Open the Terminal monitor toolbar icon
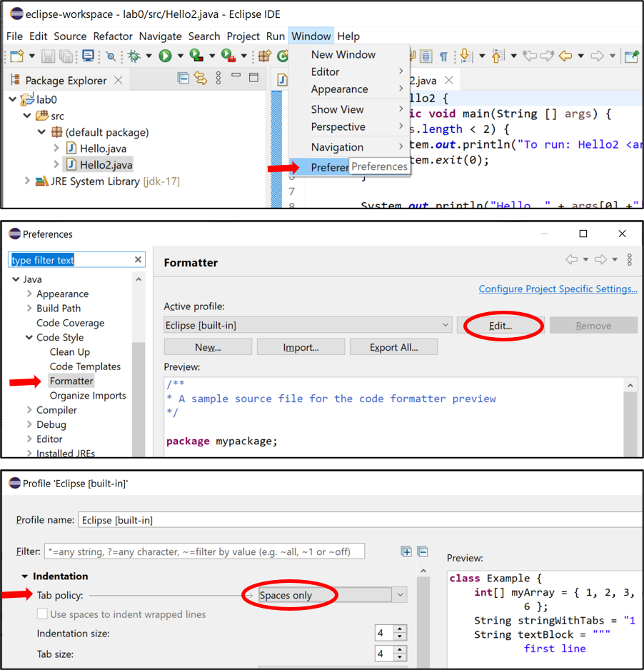This screenshot has width=644, height=670. point(89,56)
